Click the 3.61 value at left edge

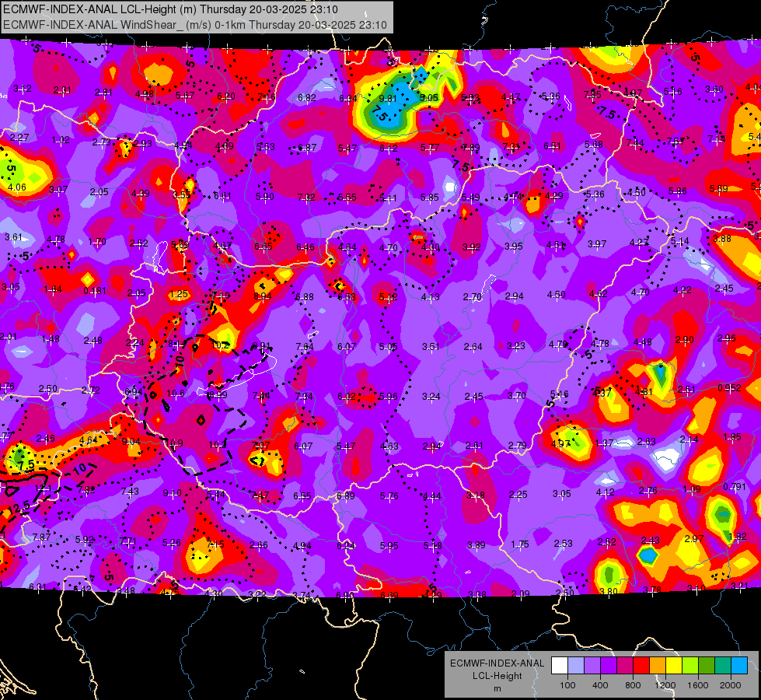pos(13,237)
